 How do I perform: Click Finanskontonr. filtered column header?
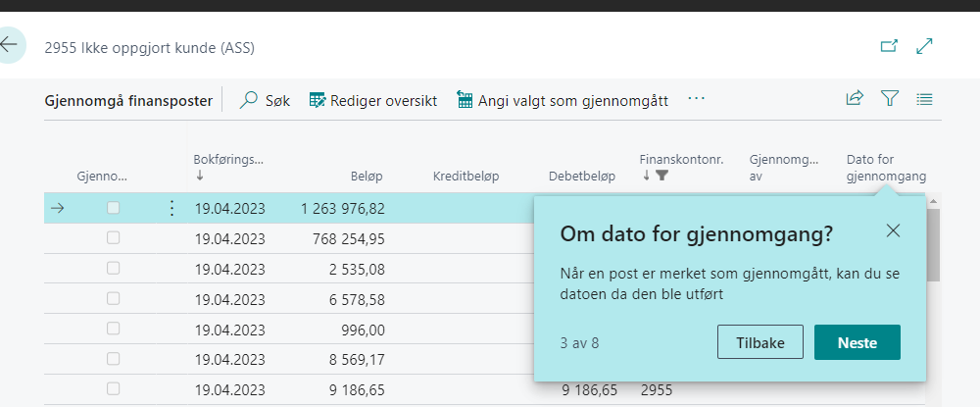pos(680,160)
